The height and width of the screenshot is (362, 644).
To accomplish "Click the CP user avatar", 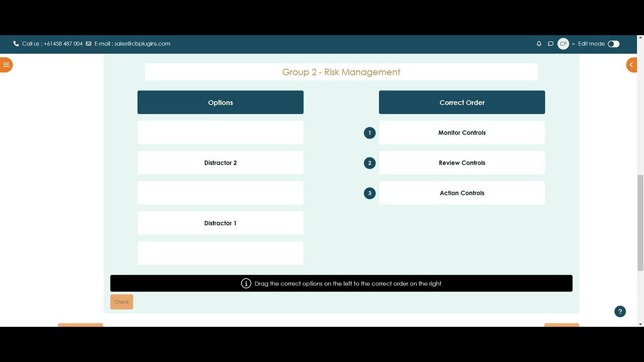I will (563, 44).
